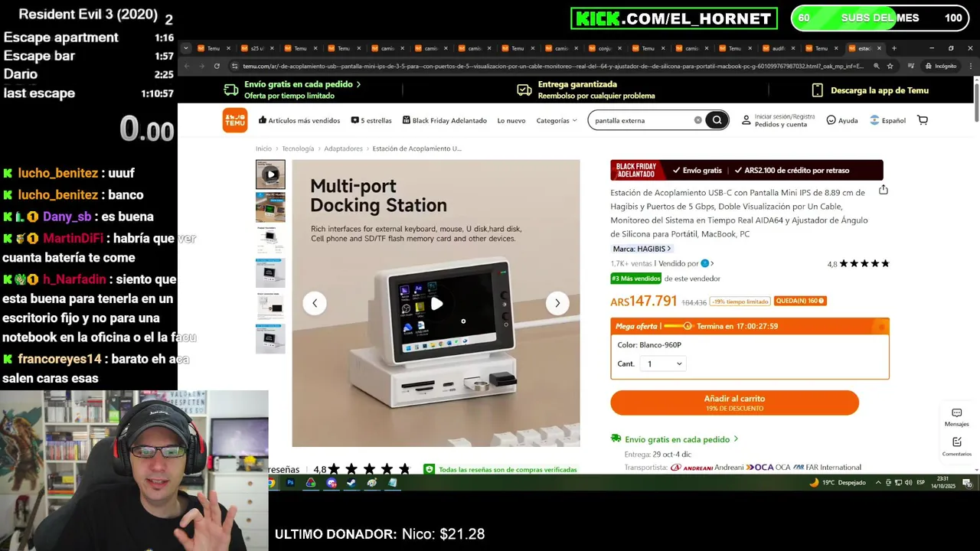Screen dimensions: 980x551
Task: Click the Incógnito profile indicator
Action: click(940, 66)
